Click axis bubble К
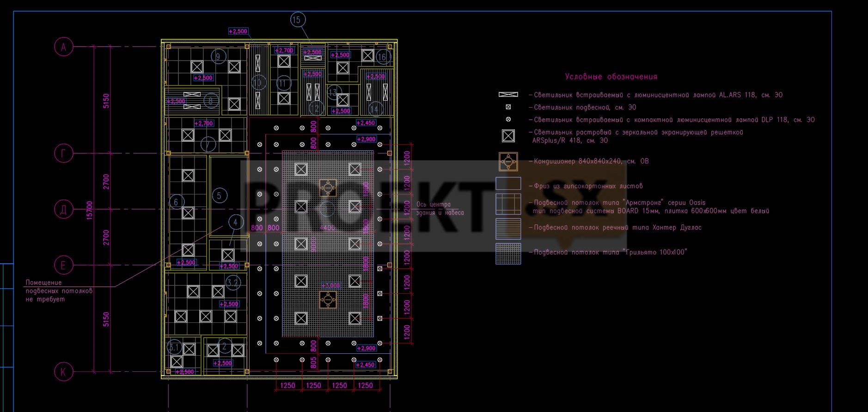868x412 pixels. [x=64, y=372]
